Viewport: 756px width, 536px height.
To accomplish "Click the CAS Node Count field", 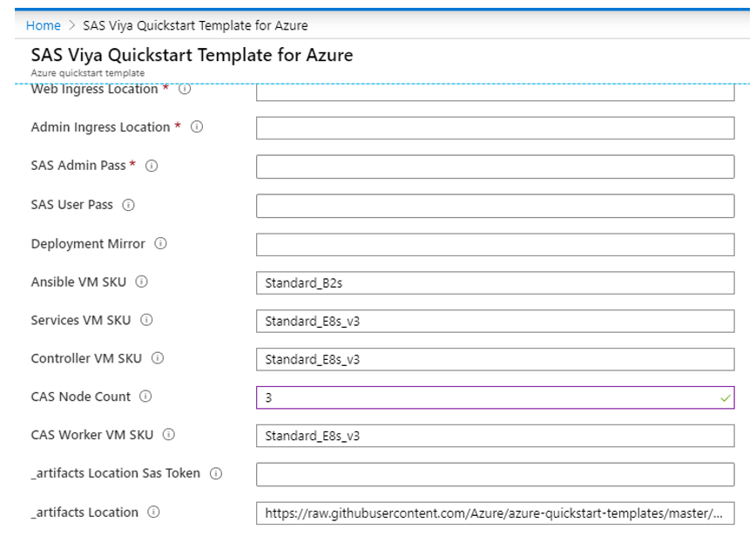I will click(x=488, y=397).
